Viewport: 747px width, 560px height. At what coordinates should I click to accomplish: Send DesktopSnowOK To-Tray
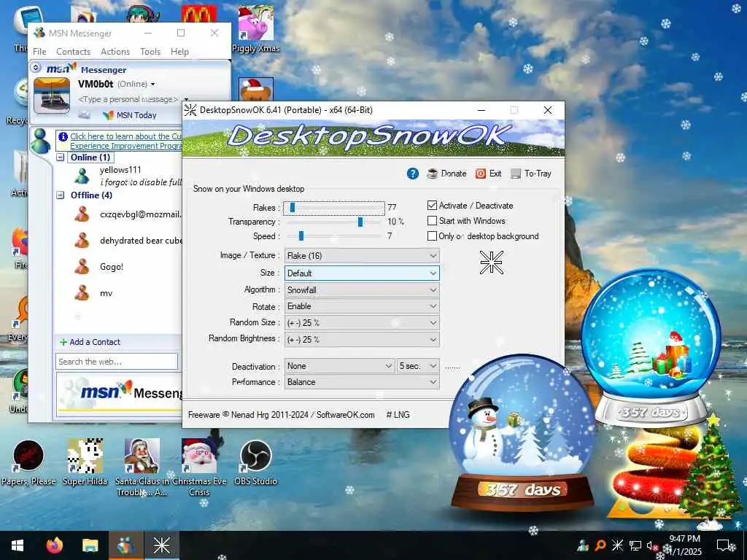tap(531, 174)
